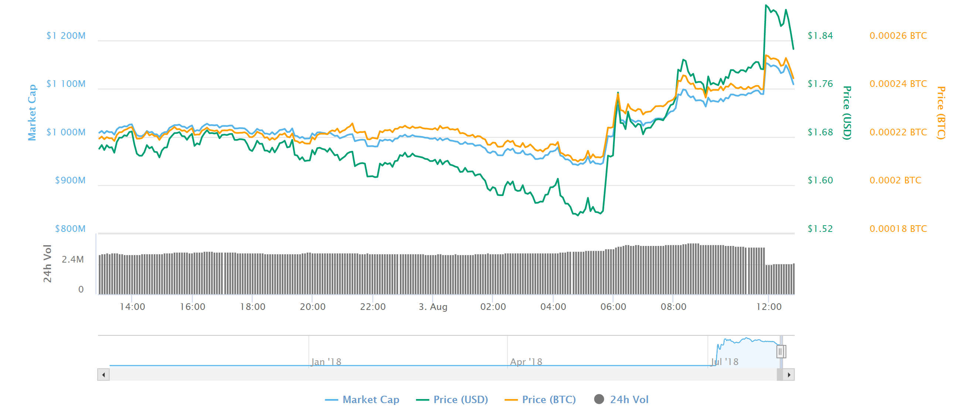Click the vertical Price (USD) axis title
The width and height of the screenshot is (980, 412).
(847, 113)
